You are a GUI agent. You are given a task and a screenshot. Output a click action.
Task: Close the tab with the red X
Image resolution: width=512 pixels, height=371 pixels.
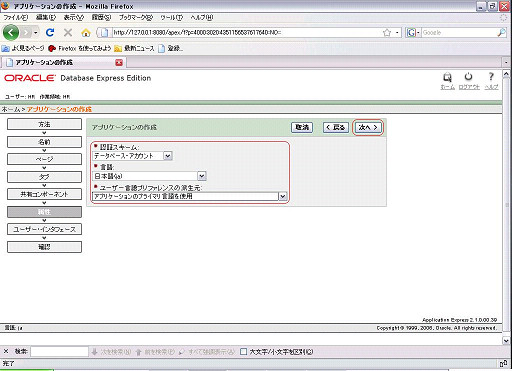(119, 62)
